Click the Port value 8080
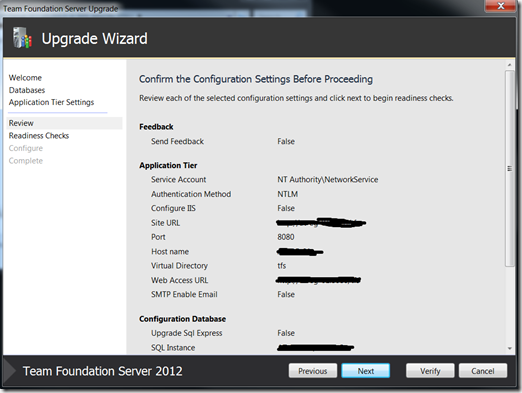The image size is (522, 393). pyautogui.click(x=286, y=237)
